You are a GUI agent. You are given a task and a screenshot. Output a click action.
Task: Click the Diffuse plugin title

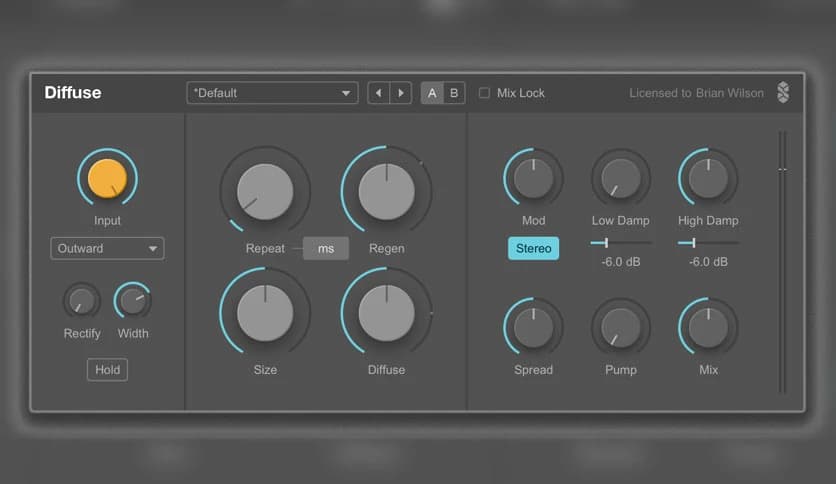(73, 93)
